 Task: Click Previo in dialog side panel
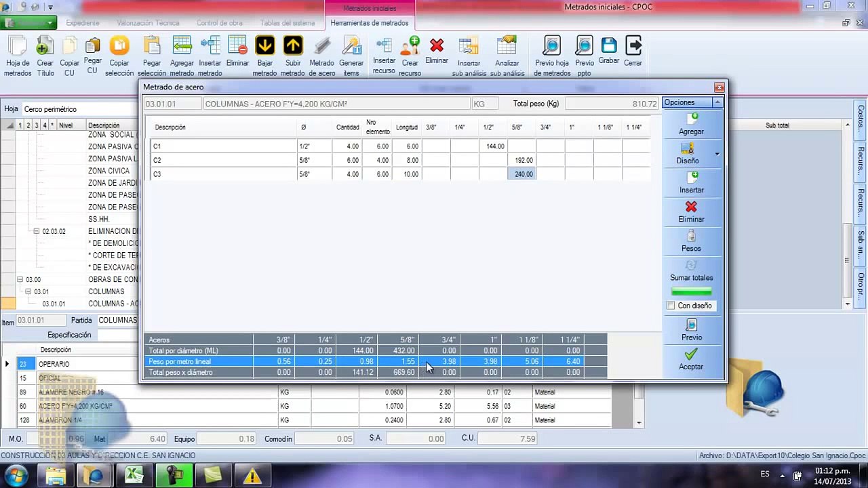[691, 330]
